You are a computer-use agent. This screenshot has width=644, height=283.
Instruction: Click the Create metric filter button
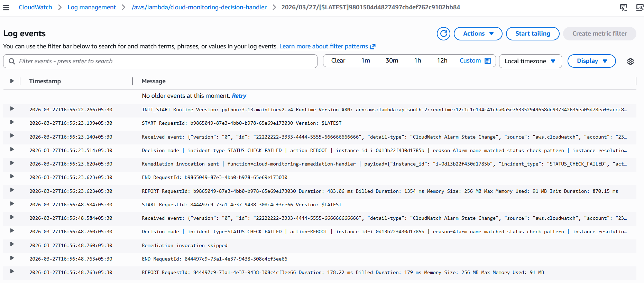600,34
